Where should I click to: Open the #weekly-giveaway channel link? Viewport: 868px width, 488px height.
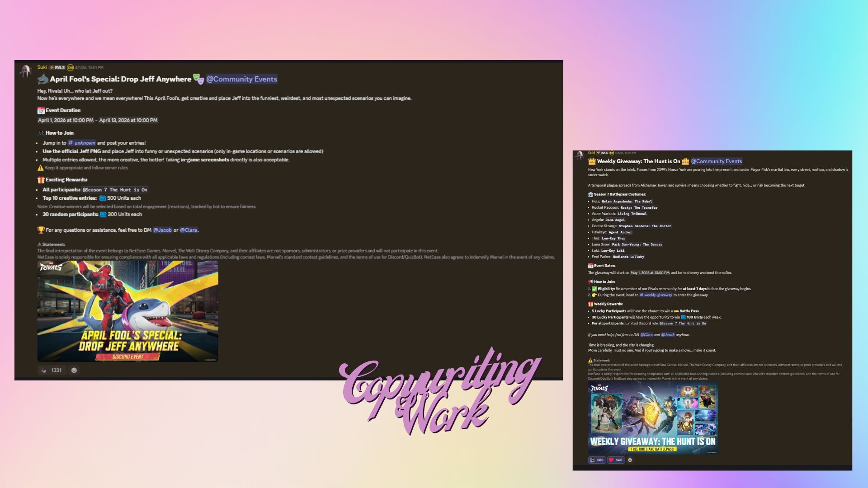(656, 295)
